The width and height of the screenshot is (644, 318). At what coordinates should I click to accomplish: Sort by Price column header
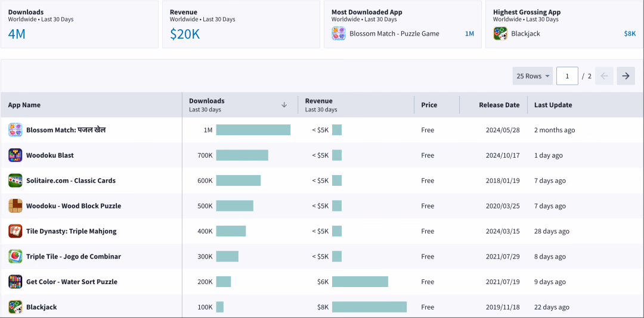tap(429, 105)
